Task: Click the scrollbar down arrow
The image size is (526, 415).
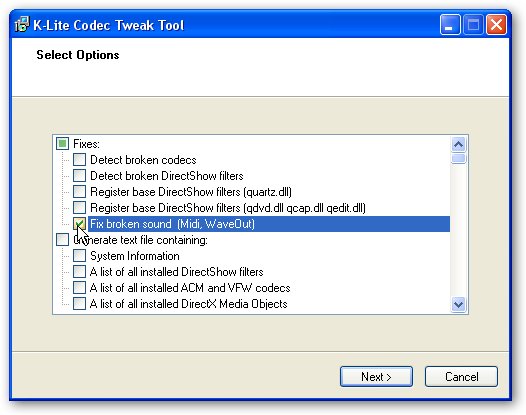Action: point(459,304)
